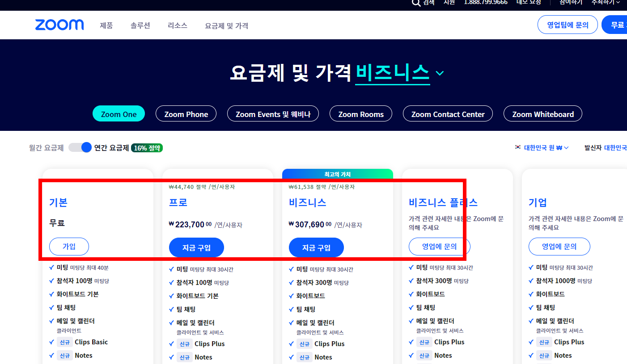The image size is (627, 364).
Task: Click 지금 구입 under the 프로 plan
Action: tap(196, 247)
